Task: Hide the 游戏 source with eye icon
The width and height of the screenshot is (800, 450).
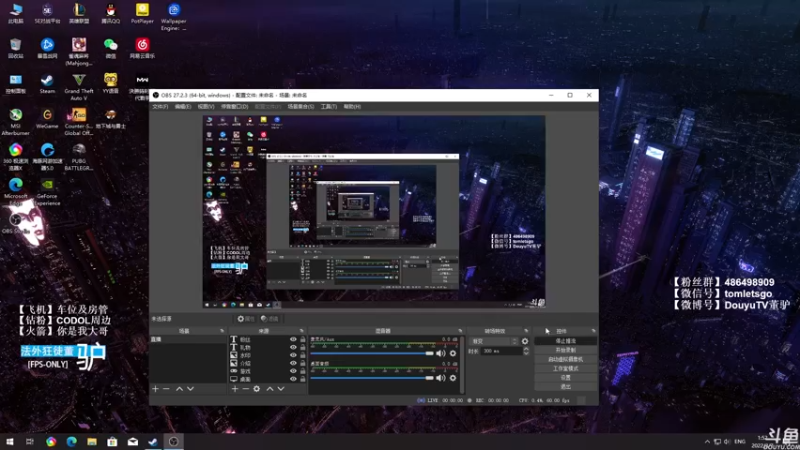Action: 293,371
